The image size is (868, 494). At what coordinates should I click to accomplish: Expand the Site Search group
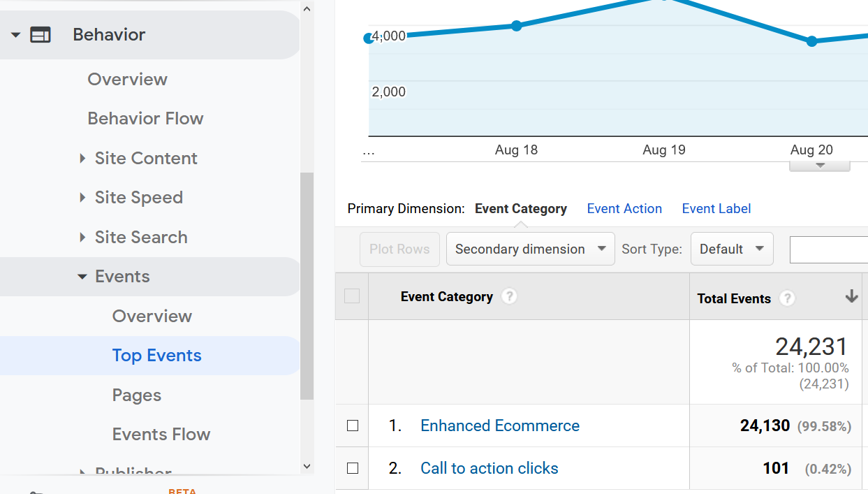point(133,237)
